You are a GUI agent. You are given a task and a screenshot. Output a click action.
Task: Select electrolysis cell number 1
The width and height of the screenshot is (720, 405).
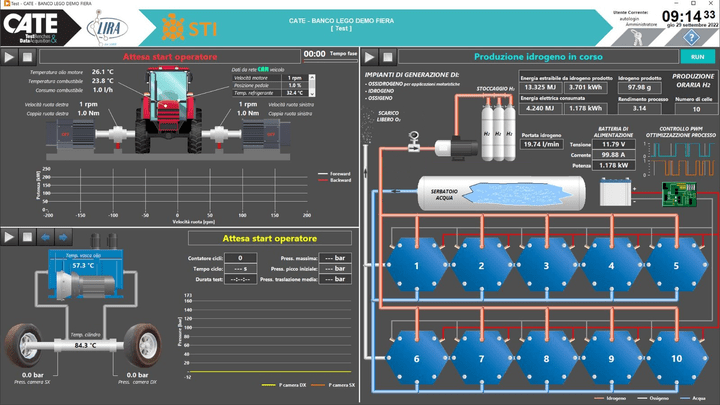tap(416, 266)
